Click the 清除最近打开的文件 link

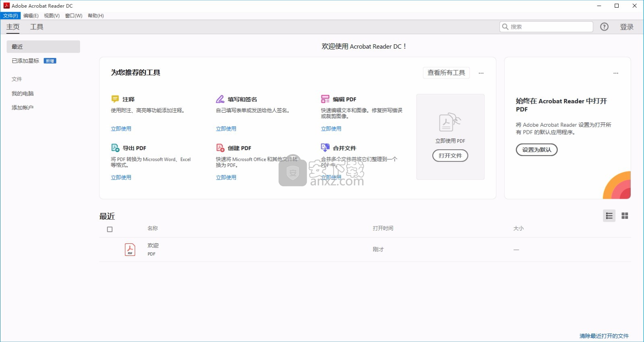604,336
